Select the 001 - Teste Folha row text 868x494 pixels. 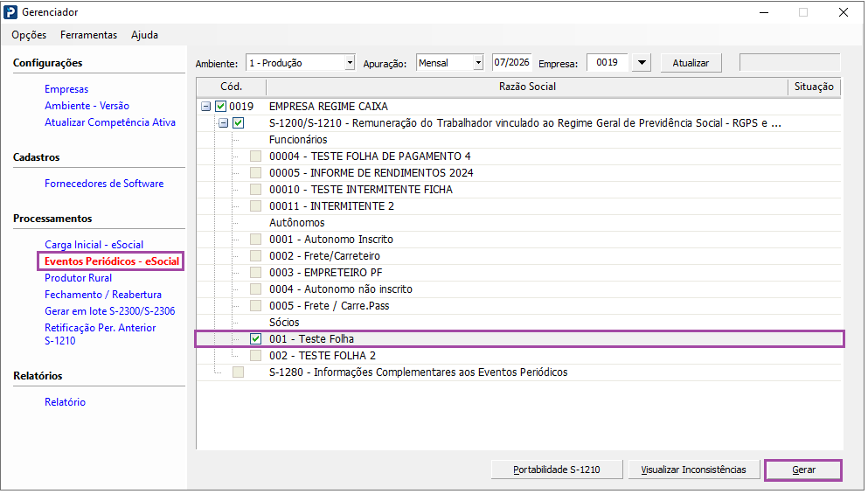312,339
